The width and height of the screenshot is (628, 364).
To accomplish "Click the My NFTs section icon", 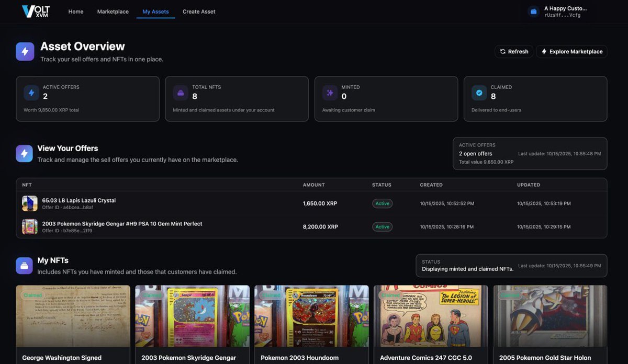I will coord(24,266).
